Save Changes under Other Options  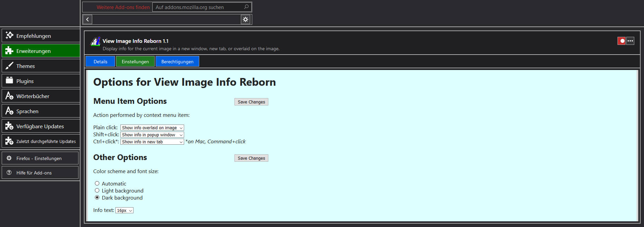(251, 158)
